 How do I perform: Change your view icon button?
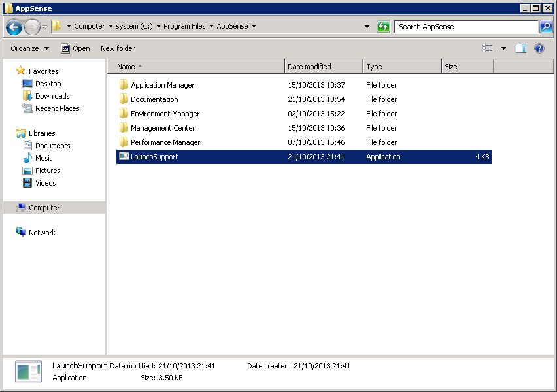[x=488, y=48]
